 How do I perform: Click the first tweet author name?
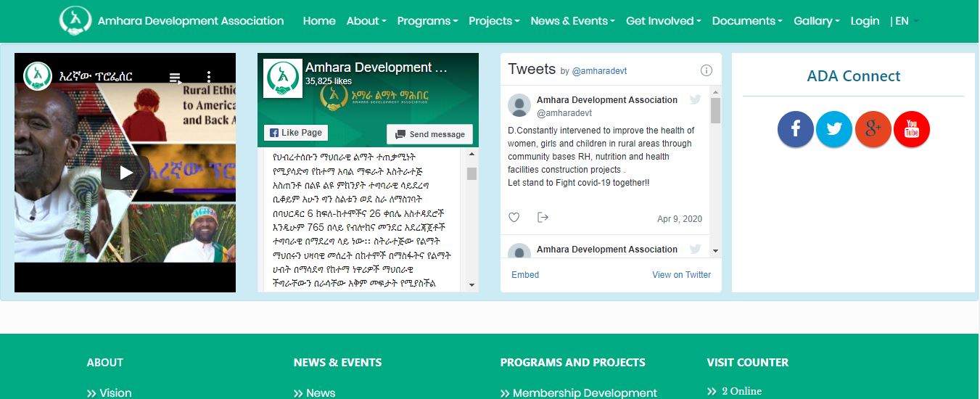point(607,100)
